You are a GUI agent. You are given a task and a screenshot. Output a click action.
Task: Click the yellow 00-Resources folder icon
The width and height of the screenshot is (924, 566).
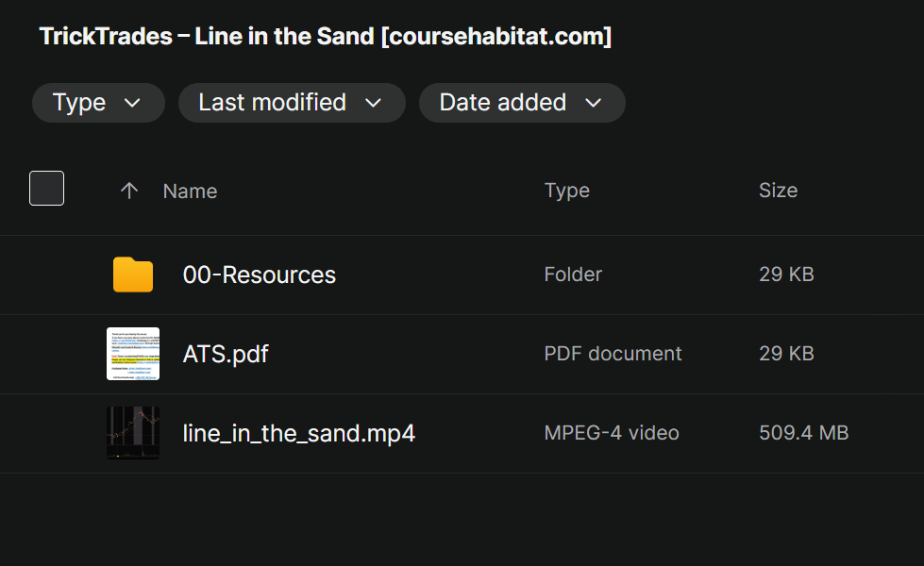point(133,275)
